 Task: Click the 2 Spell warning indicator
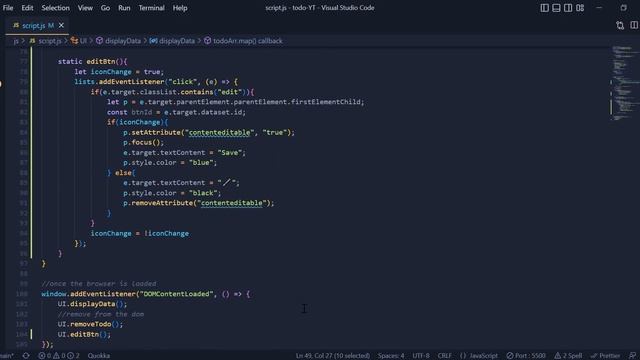[568, 356]
